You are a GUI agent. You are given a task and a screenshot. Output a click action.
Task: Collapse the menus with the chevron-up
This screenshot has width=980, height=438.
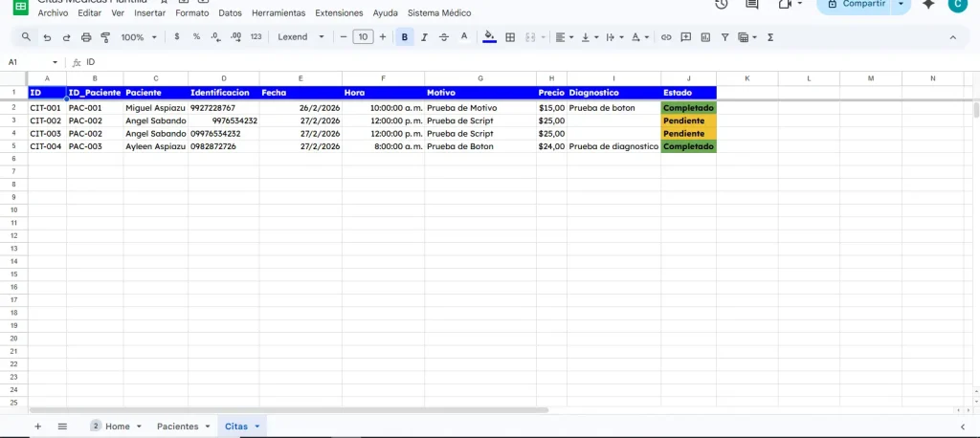pos(953,37)
